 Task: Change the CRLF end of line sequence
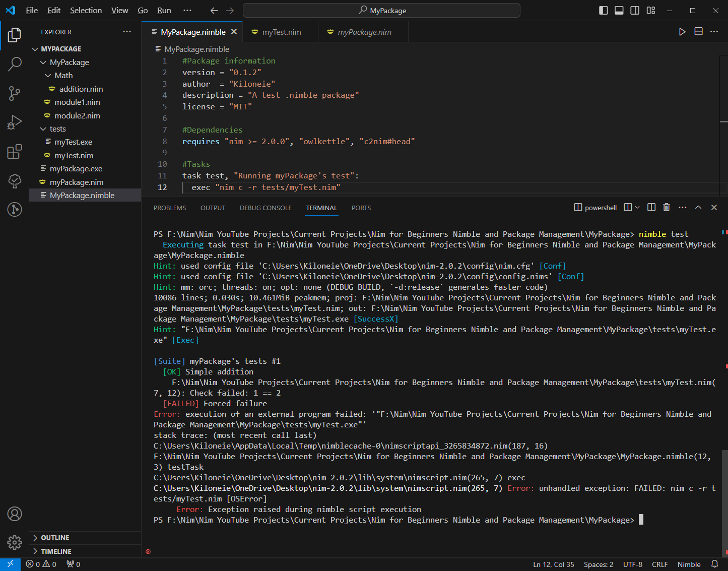pos(659,564)
